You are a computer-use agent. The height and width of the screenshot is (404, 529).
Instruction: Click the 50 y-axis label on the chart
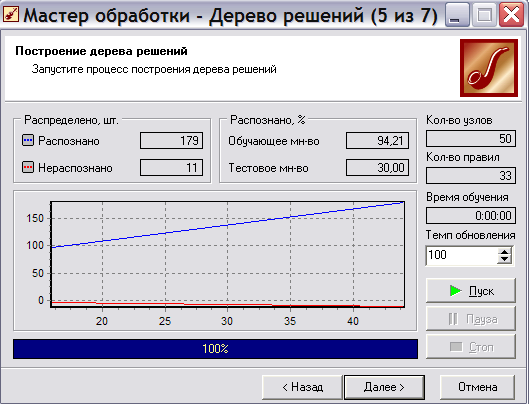[38, 273]
